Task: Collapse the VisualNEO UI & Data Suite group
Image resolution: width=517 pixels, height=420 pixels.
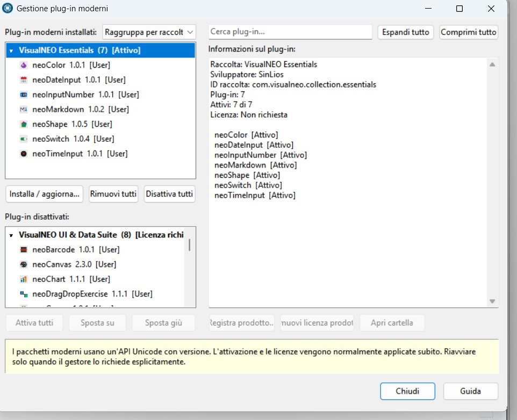Action: (x=11, y=235)
